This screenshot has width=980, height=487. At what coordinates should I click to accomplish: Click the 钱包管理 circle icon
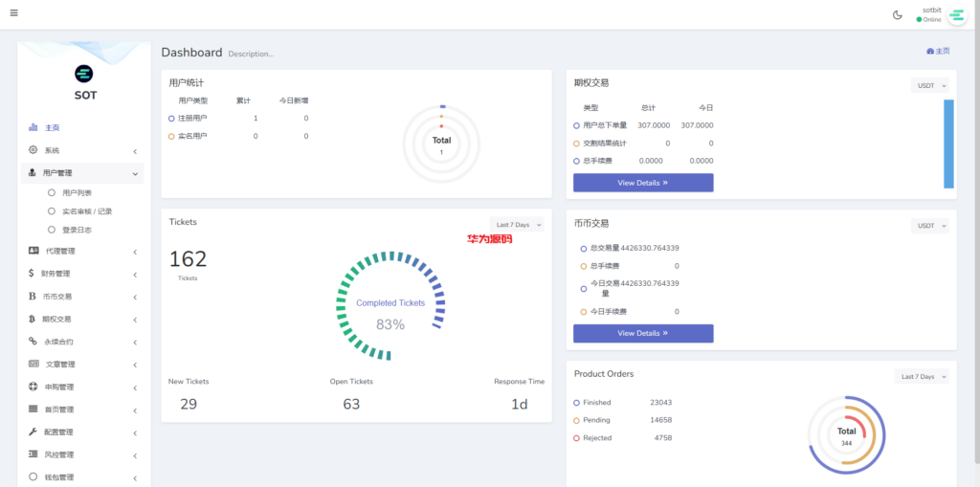tap(33, 477)
